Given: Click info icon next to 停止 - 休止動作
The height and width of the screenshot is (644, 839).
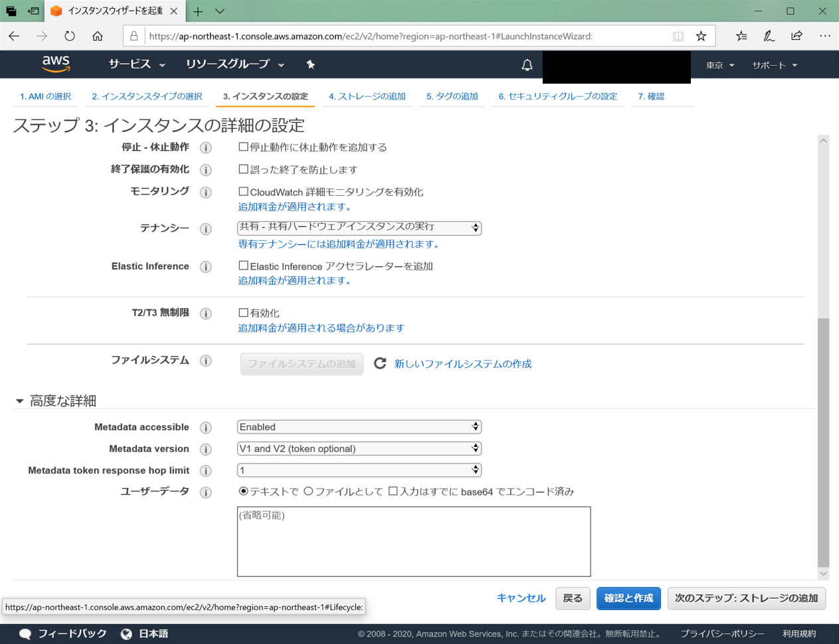Looking at the screenshot, I should pyautogui.click(x=206, y=147).
